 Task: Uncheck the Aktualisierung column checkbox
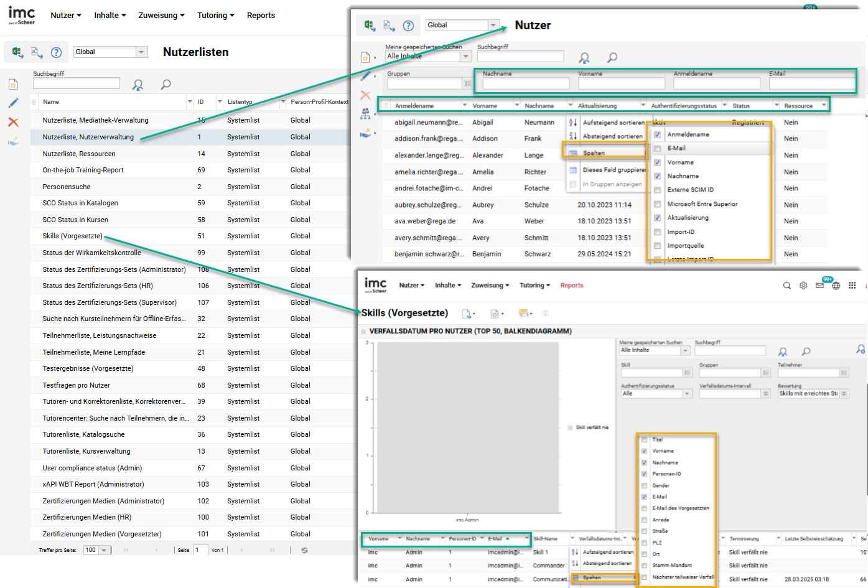(657, 218)
